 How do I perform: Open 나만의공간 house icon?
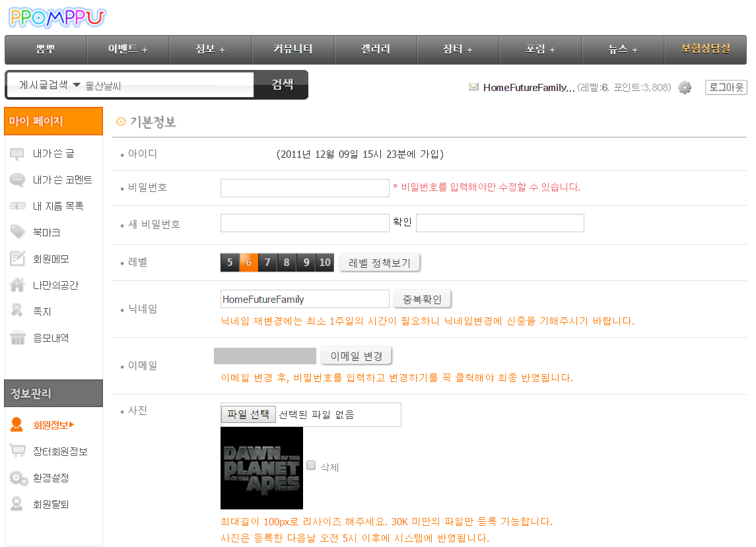pyautogui.click(x=18, y=285)
